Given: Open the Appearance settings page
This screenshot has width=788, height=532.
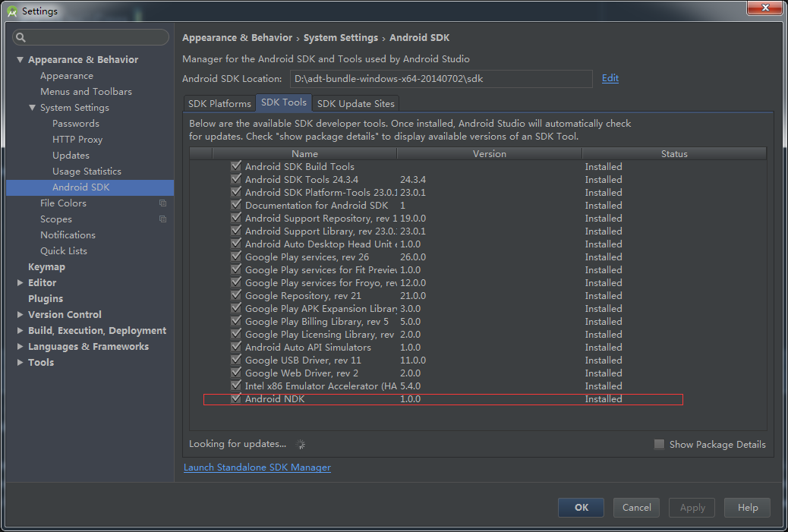Looking at the screenshot, I should (67, 76).
